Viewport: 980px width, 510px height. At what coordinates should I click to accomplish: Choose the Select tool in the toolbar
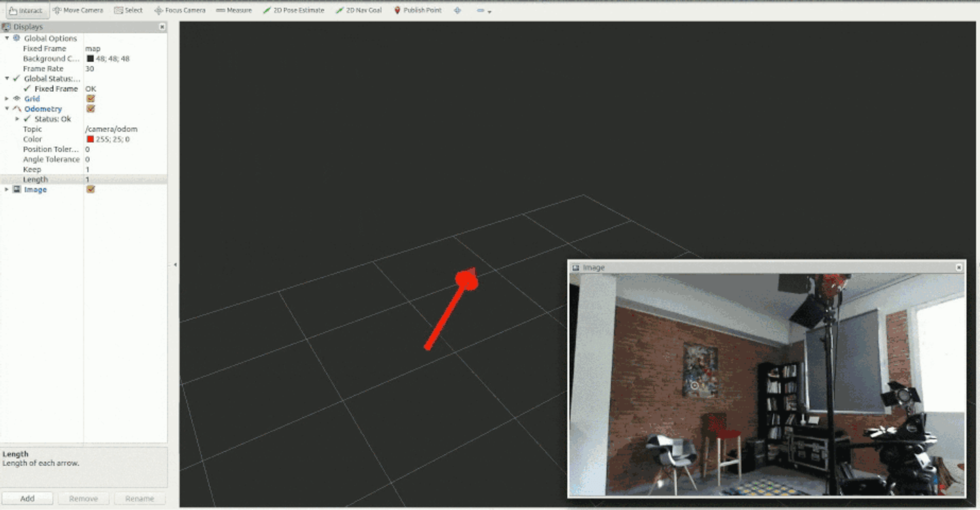click(x=128, y=10)
